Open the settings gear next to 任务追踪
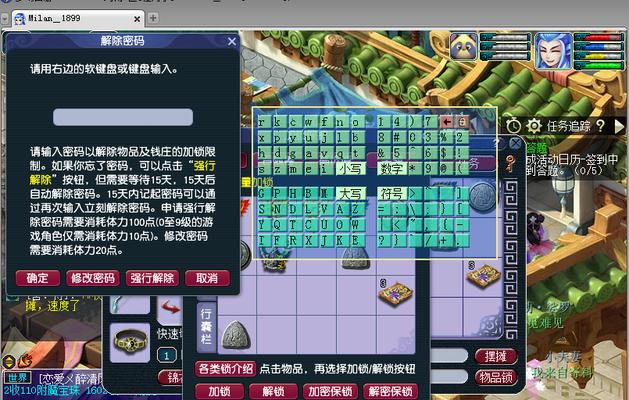 (x=534, y=126)
